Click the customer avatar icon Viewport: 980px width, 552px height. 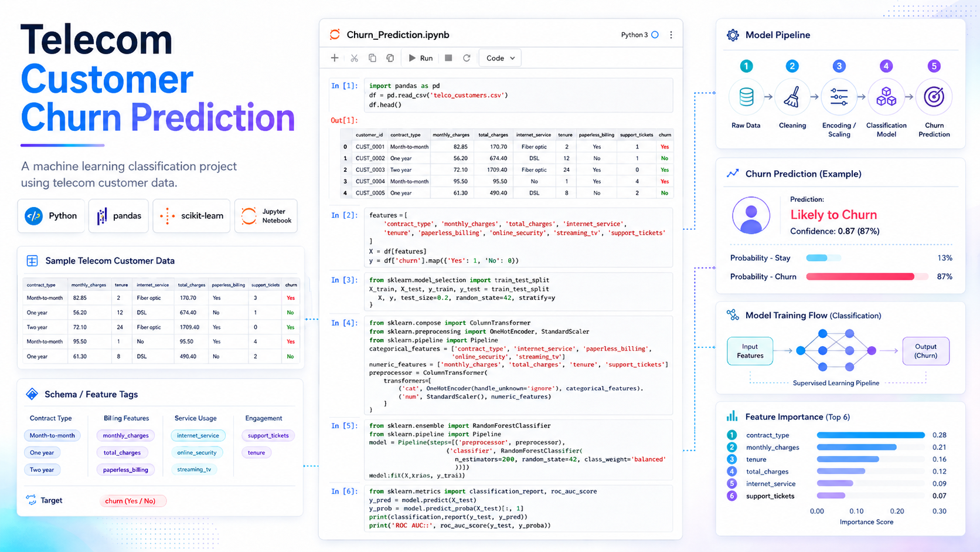(751, 215)
